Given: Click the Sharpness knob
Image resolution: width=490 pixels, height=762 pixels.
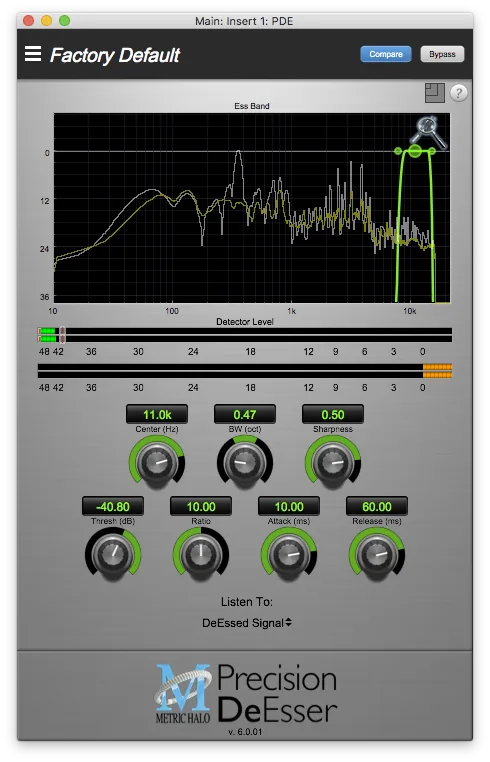Looking at the screenshot, I should pos(332,462).
